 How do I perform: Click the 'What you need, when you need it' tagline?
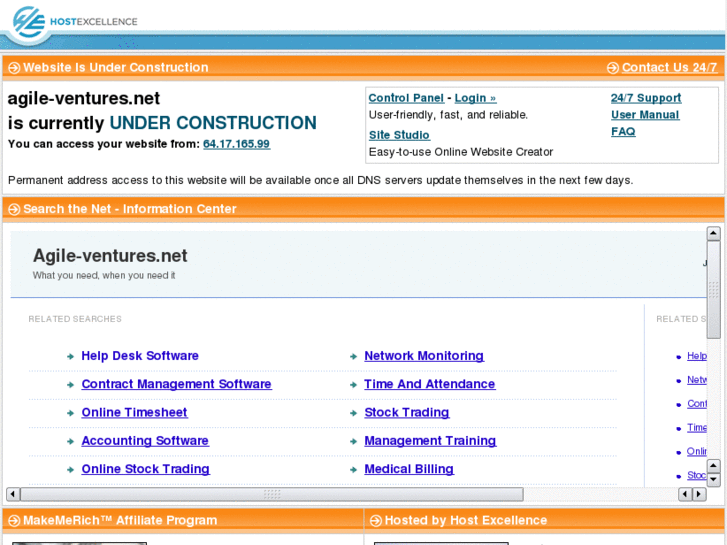point(104,276)
